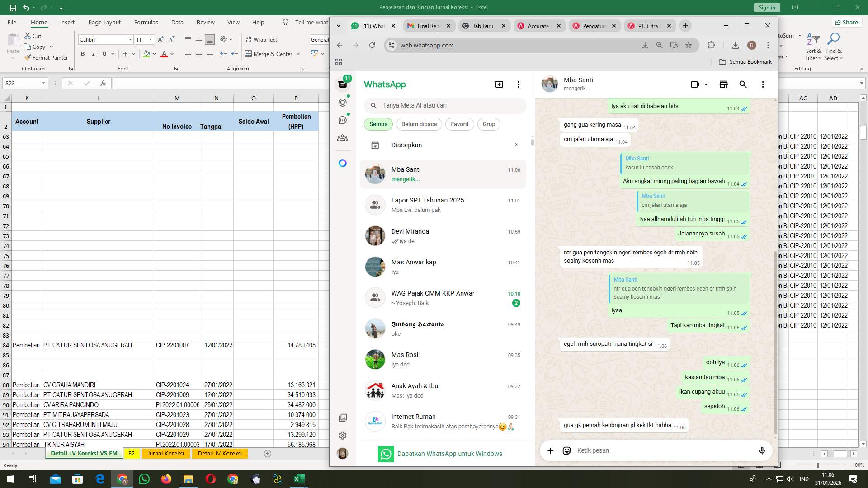Open the video call options chevron
The width and height of the screenshot is (868, 488).
click(706, 84)
